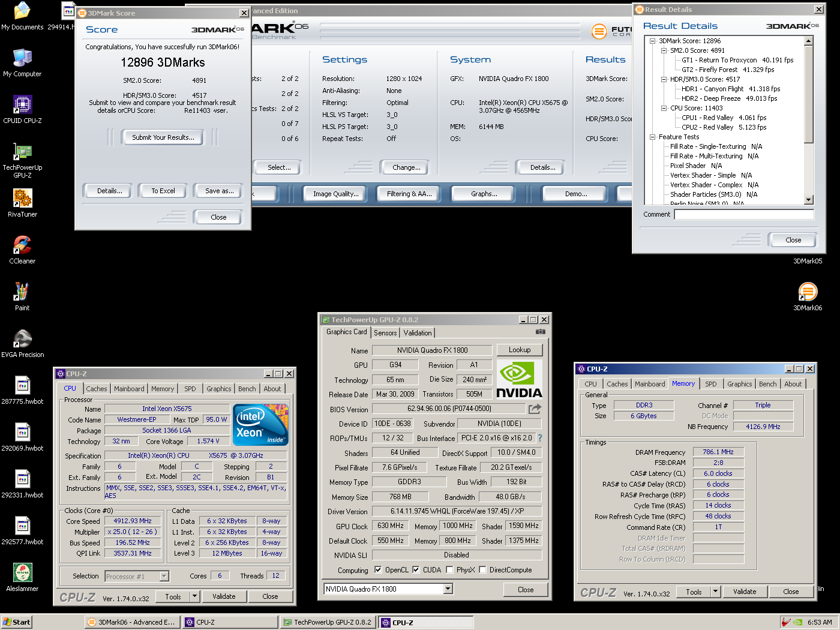The image size is (840, 630).
Task: Collapse HDR/SM3.0 Score: 4517 node
Action: click(664, 79)
